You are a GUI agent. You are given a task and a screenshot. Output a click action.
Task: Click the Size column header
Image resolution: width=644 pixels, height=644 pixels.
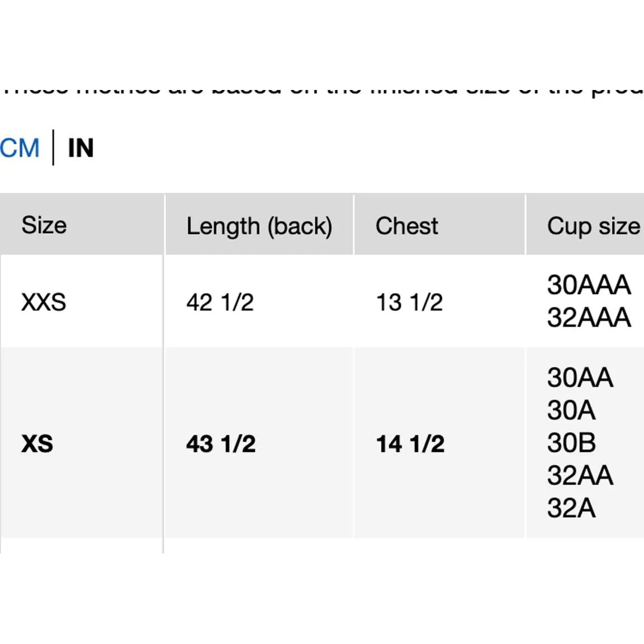coord(44,225)
